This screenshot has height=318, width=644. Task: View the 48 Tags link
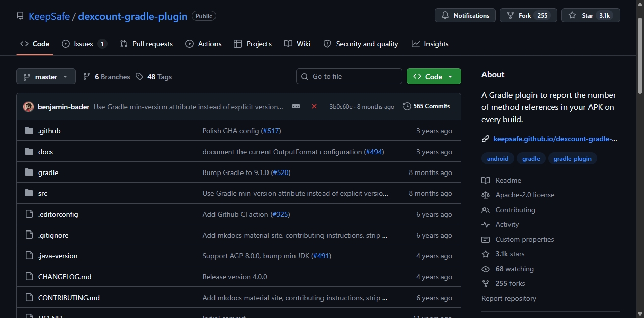(x=153, y=77)
